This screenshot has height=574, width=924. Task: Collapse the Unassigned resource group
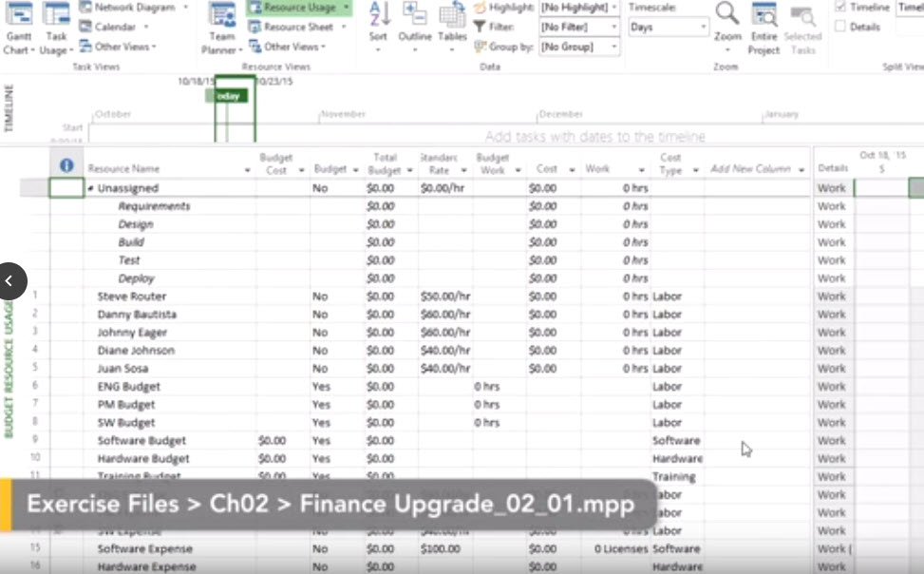tap(91, 188)
